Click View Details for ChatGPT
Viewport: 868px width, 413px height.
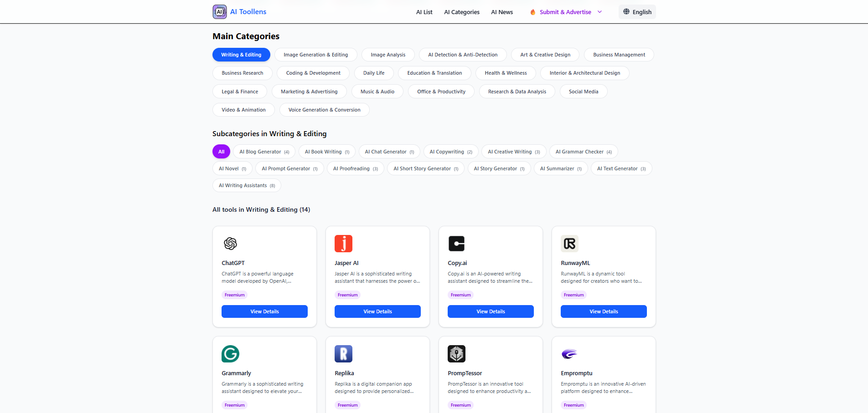[264, 311]
